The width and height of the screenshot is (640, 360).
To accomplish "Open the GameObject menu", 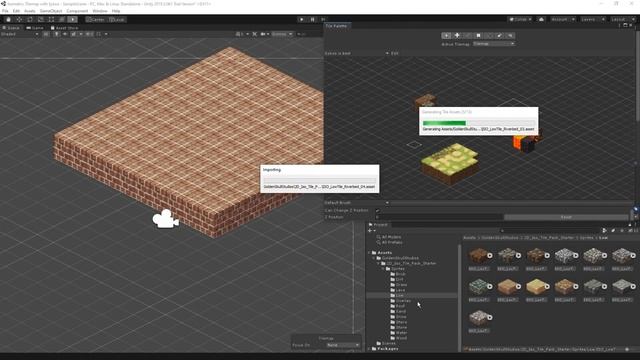I will coord(51,11).
